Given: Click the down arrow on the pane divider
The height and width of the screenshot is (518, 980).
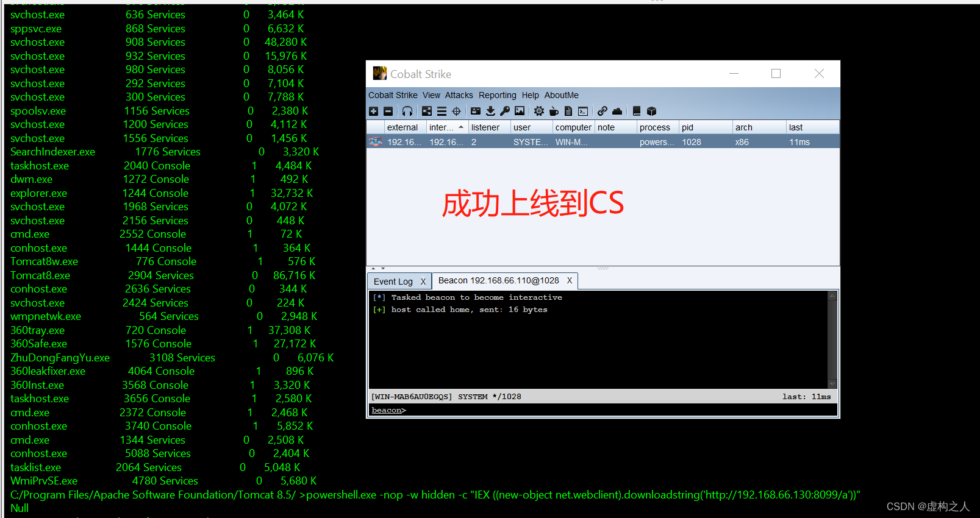Looking at the screenshot, I should (383, 268).
